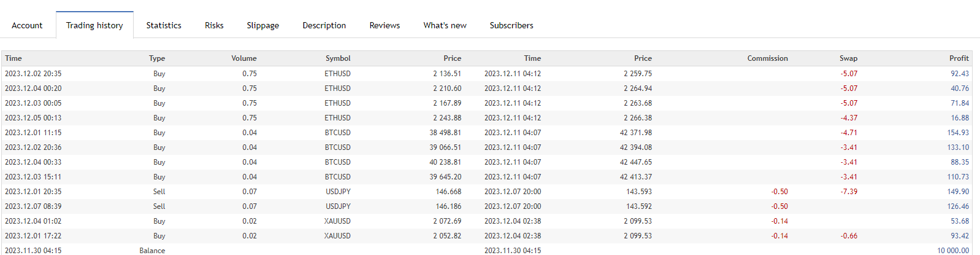View the Slippage tab
This screenshot has height=255, width=980.
coord(262,25)
